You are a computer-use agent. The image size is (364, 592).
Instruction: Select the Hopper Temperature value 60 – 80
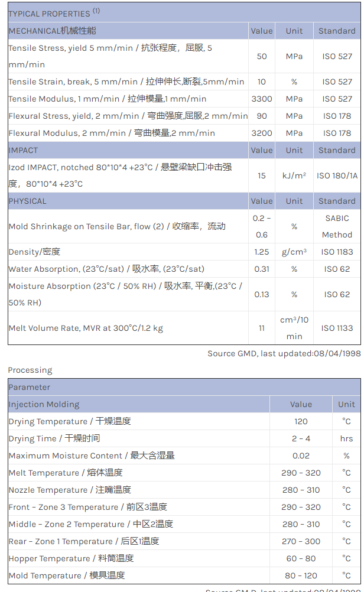tap(301, 558)
